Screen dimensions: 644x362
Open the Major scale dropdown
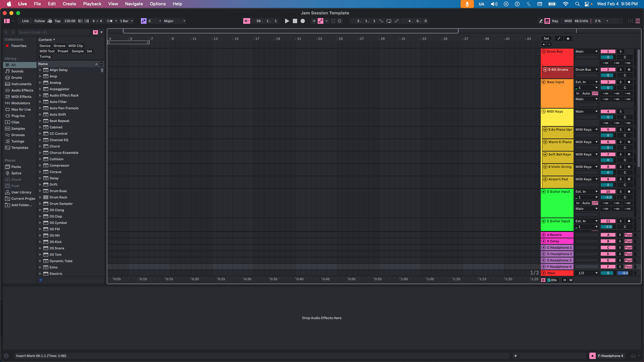(174, 21)
